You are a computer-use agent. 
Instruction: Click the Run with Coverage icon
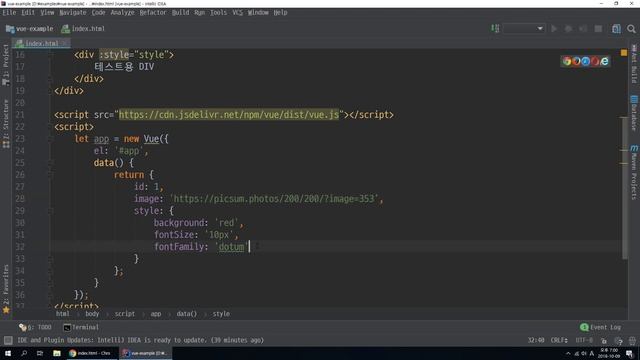click(x=583, y=29)
